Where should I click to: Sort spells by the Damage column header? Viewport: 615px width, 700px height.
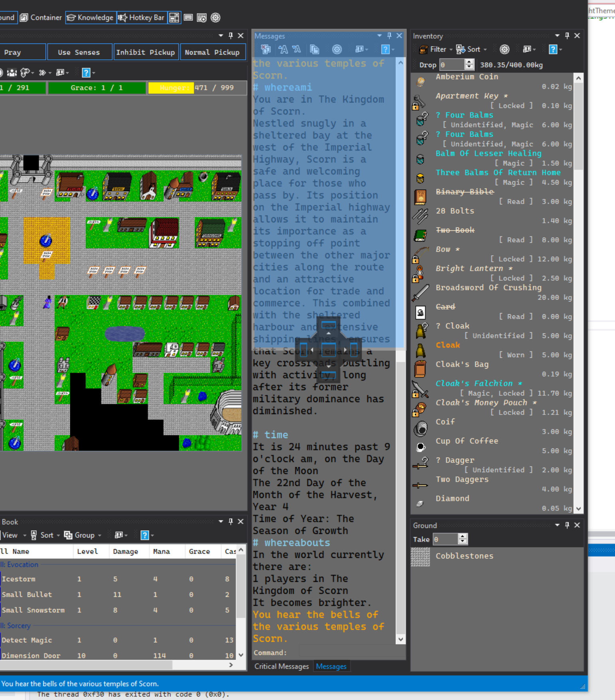click(129, 551)
